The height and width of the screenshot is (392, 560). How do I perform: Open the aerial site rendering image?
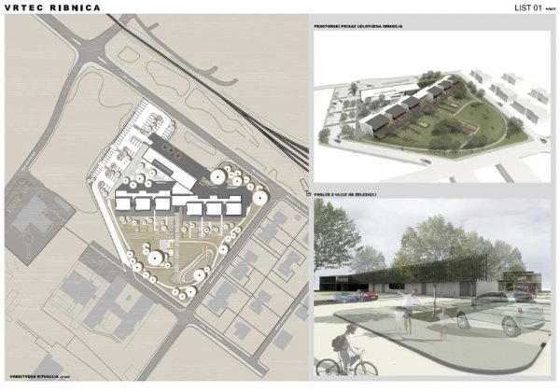[x=432, y=110]
